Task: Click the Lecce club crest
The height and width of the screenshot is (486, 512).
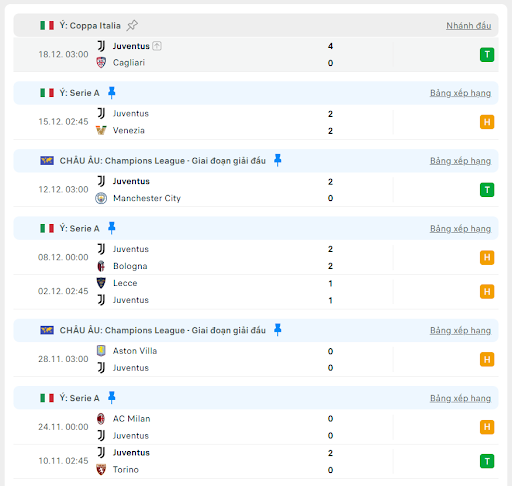Action: [x=101, y=283]
